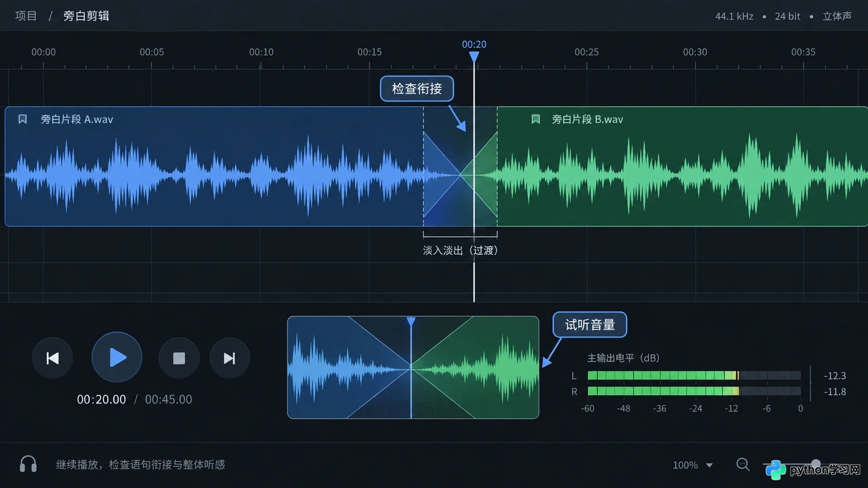Click the 00:25 mark on the ruler
This screenshot has height=488, width=868.
click(x=587, y=52)
